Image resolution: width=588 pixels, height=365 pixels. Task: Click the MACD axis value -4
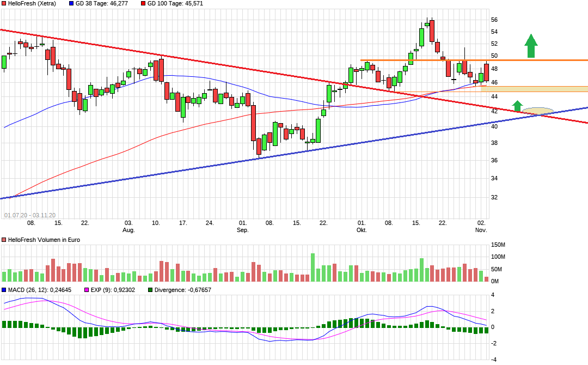[x=493, y=360]
